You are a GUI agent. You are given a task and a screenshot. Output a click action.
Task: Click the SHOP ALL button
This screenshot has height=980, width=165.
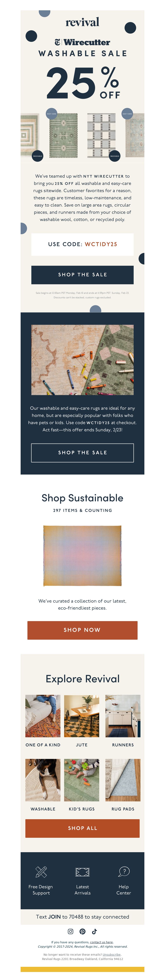coord(82,828)
